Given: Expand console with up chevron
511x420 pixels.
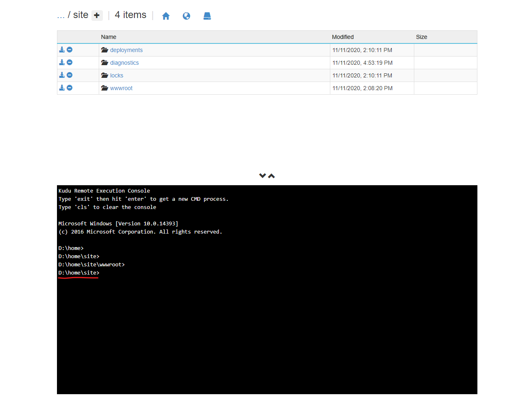Looking at the screenshot, I should pyautogui.click(x=271, y=176).
